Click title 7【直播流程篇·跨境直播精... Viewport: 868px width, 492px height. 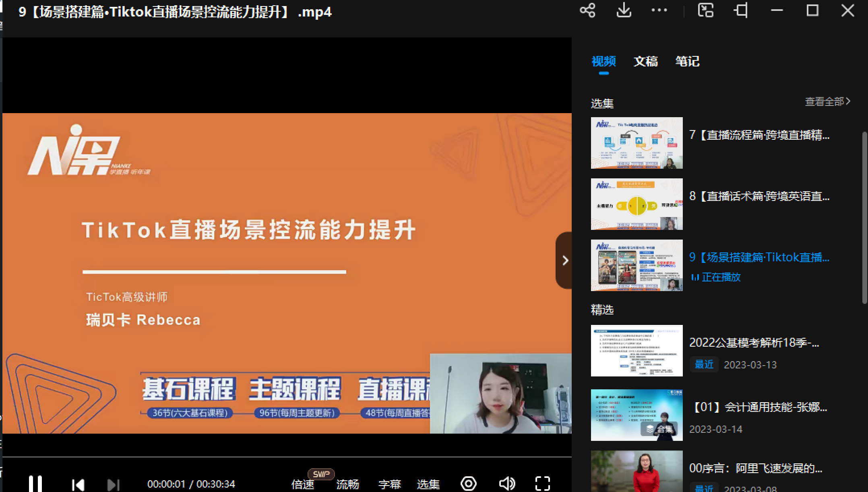tap(759, 135)
